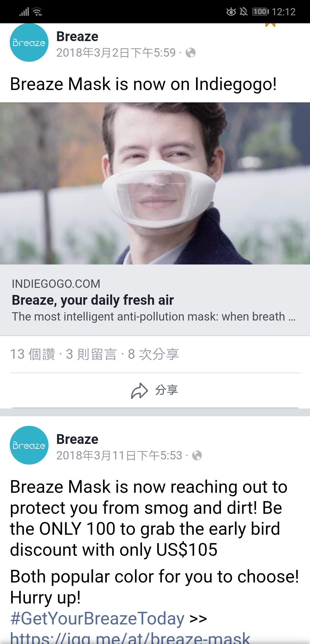Open Breaze profile picture on first post

29,43
